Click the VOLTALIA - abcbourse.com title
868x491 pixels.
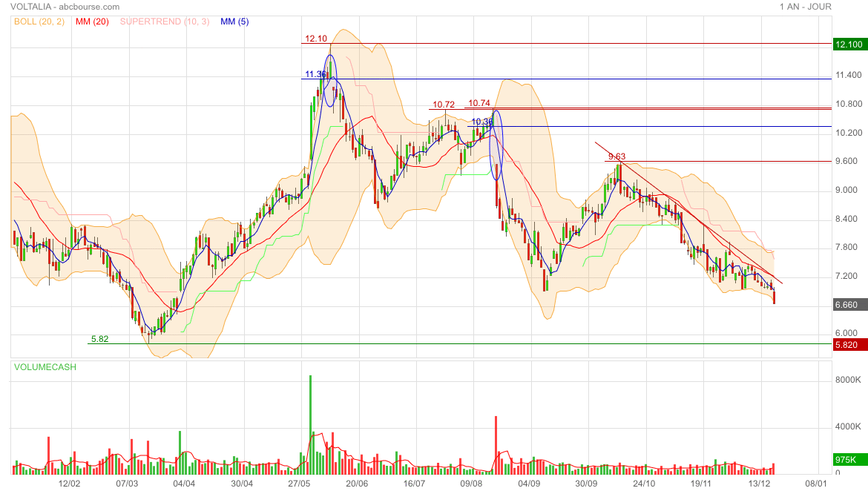coord(65,7)
